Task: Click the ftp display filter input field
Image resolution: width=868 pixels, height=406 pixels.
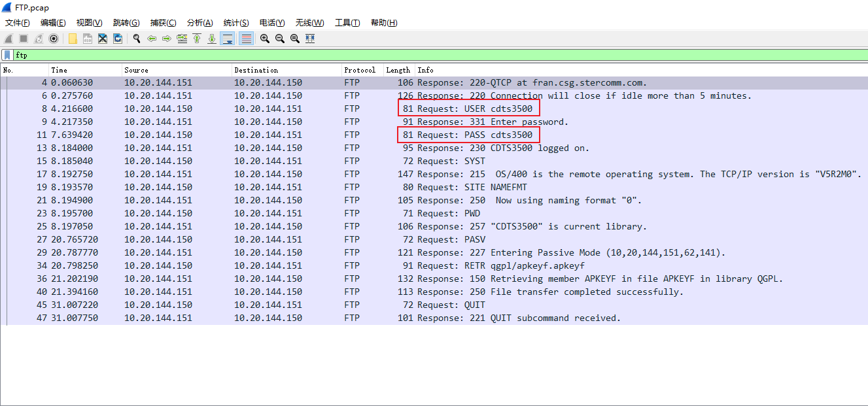Action: tap(392, 55)
